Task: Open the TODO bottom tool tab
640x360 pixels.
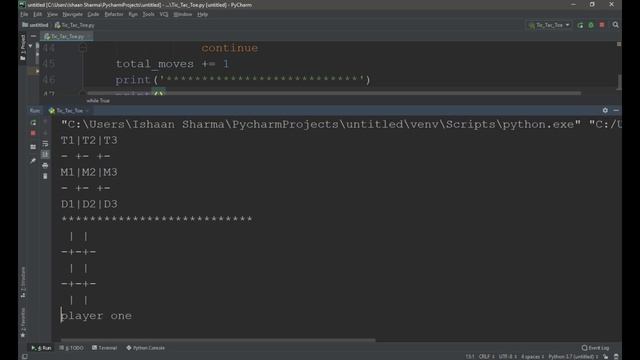Action: 71,348
